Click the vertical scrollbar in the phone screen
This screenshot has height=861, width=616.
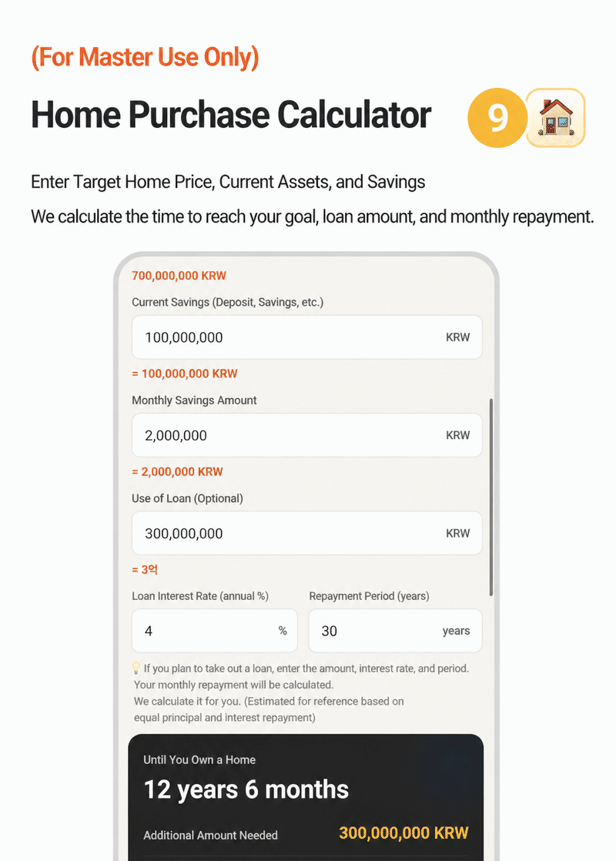(x=491, y=497)
